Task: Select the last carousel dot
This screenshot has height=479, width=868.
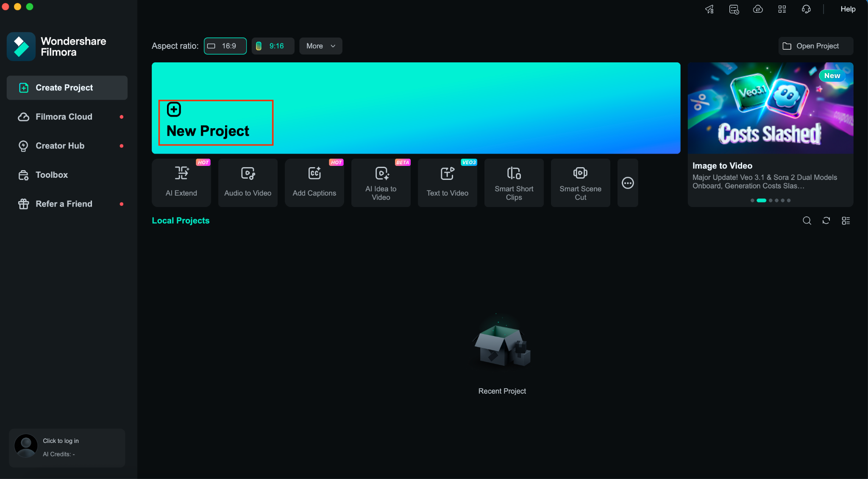Action: pos(789,200)
